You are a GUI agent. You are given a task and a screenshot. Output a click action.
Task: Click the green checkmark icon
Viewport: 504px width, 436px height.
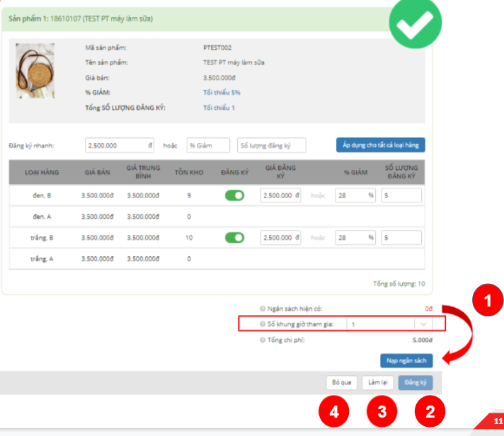click(x=416, y=26)
